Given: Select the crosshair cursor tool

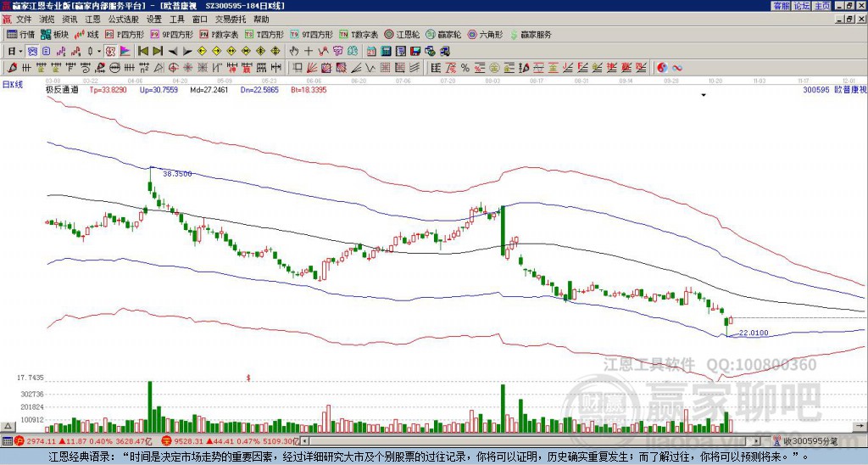Looking at the screenshot, I should click(x=309, y=52).
